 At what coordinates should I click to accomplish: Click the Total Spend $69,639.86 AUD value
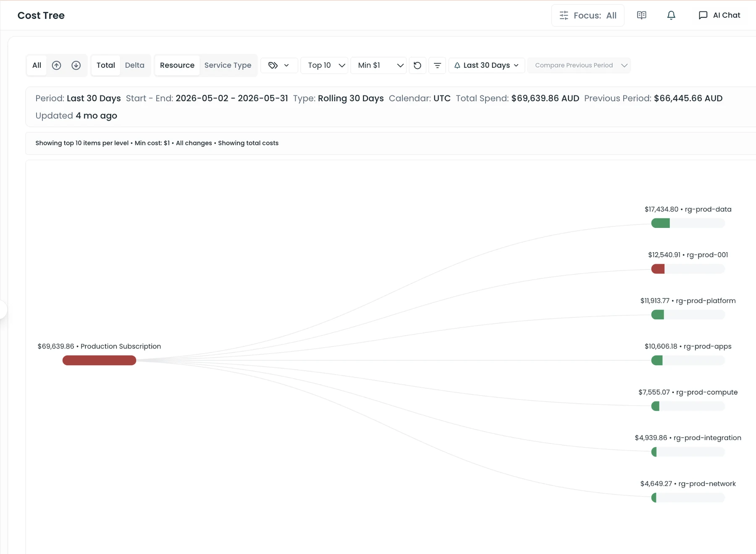545,98
